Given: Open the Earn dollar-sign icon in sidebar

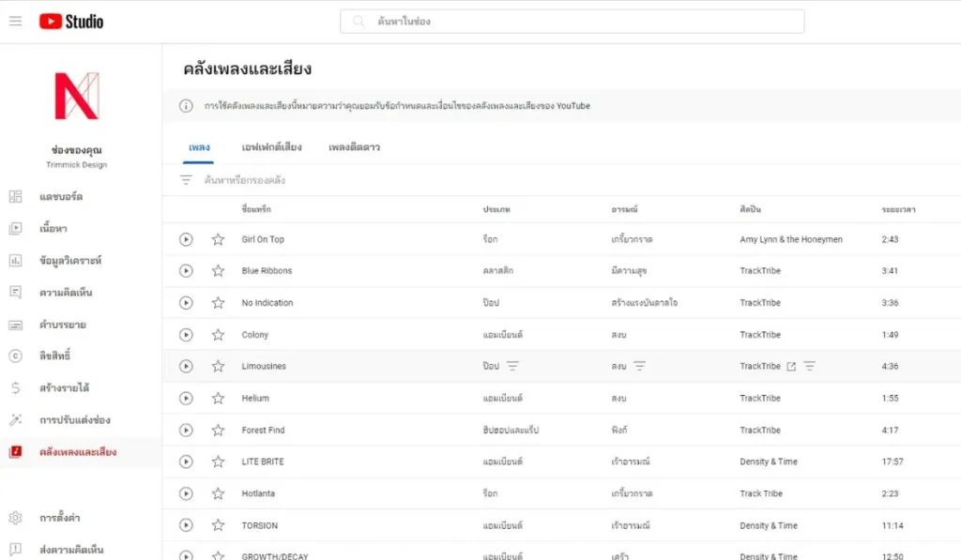Looking at the screenshot, I should [x=15, y=388].
